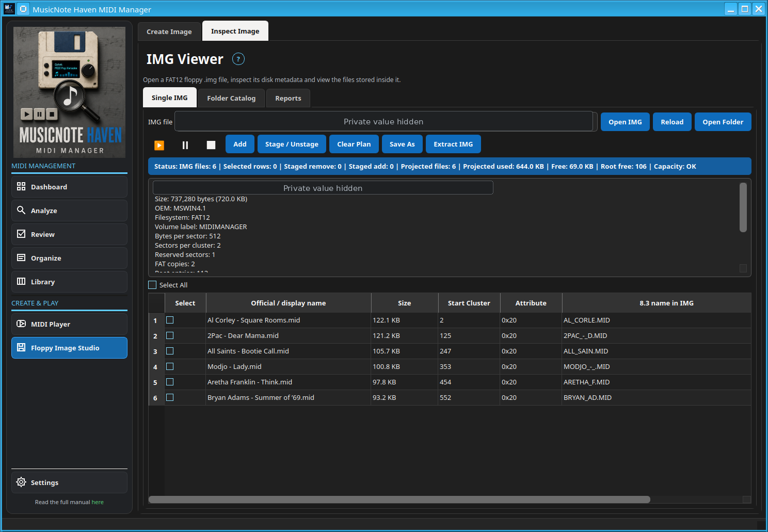Click the orange play button icon
Screen dimensions: 768x532
[159, 145]
